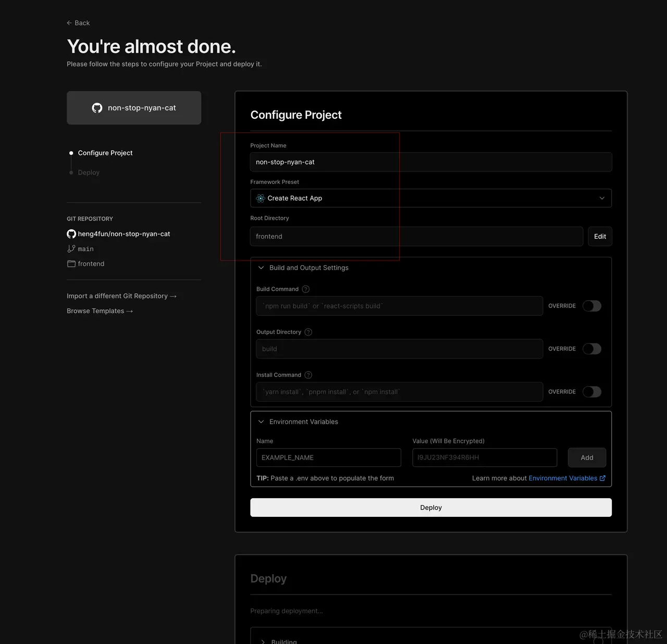
Task: Focus the environment variable Value field
Action: (485, 457)
